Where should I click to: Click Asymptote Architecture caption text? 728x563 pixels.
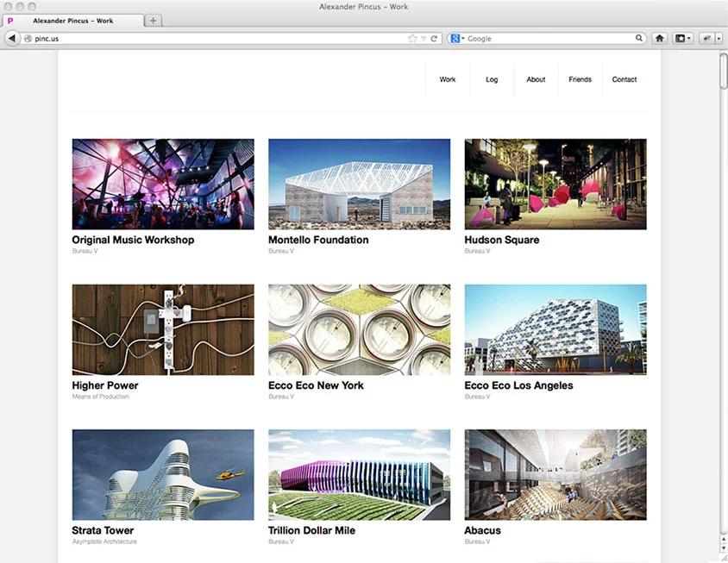(x=104, y=541)
